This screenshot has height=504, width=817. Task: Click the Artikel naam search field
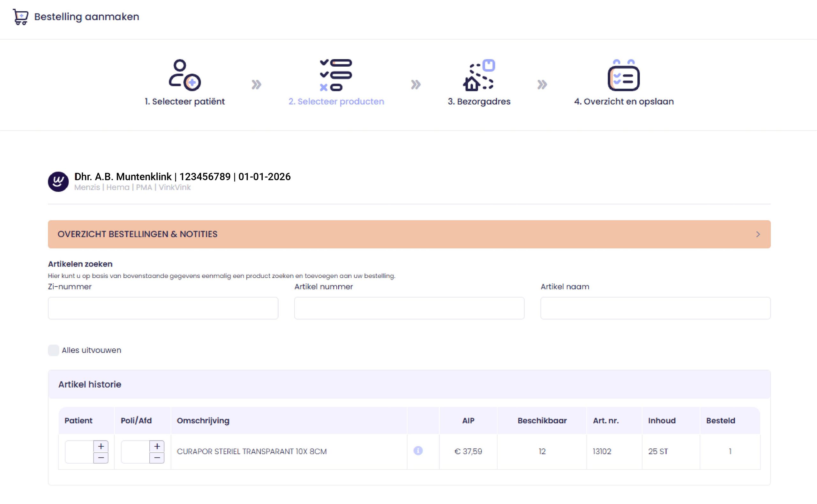tap(656, 308)
